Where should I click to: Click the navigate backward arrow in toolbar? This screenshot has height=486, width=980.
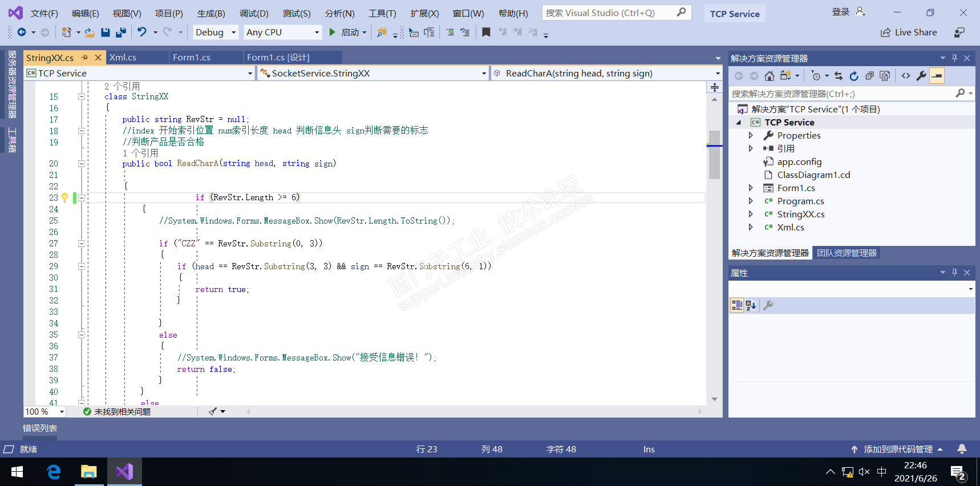(22, 33)
